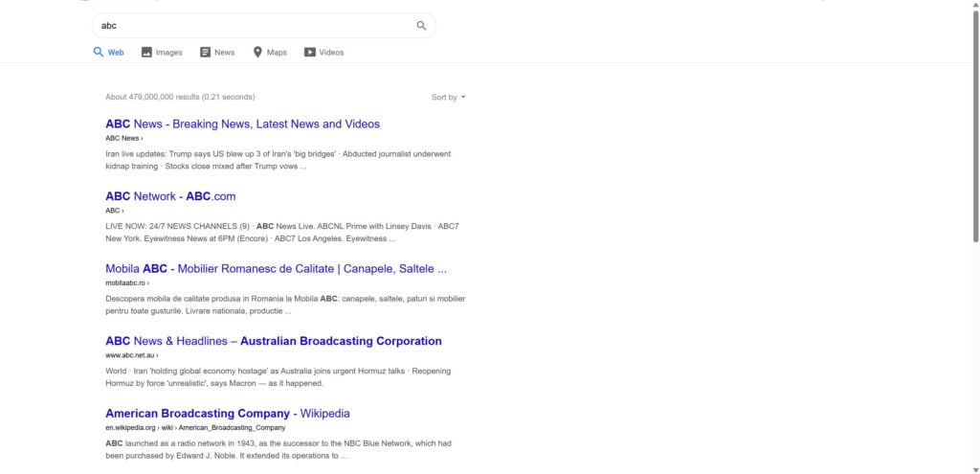980x474 pixels.
Task: Switch to the News tab
Action: pos(217,53)
